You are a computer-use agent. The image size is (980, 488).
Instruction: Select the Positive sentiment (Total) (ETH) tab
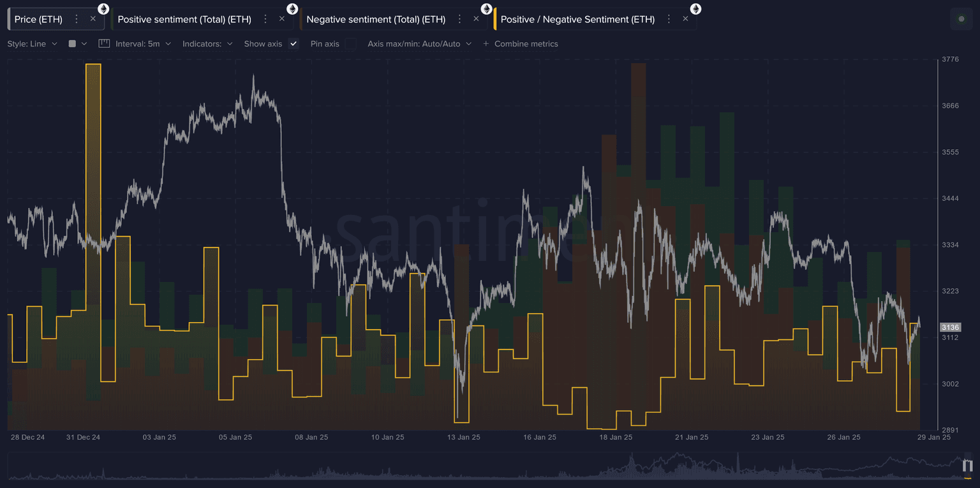pos(184,19)
